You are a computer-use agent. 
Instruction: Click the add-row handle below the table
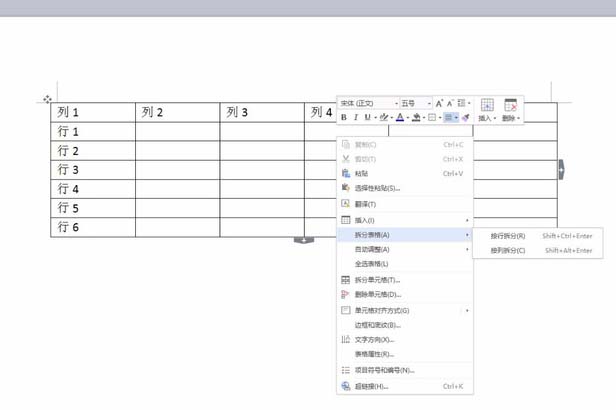pyautogui.click(x=304, y=240)
